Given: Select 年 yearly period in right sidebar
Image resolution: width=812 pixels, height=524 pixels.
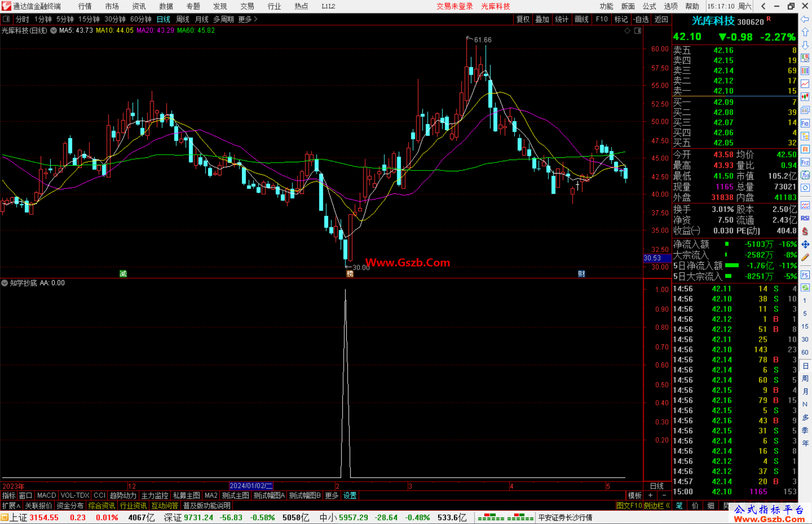Looking at the screenshot, I should point(805,443).
